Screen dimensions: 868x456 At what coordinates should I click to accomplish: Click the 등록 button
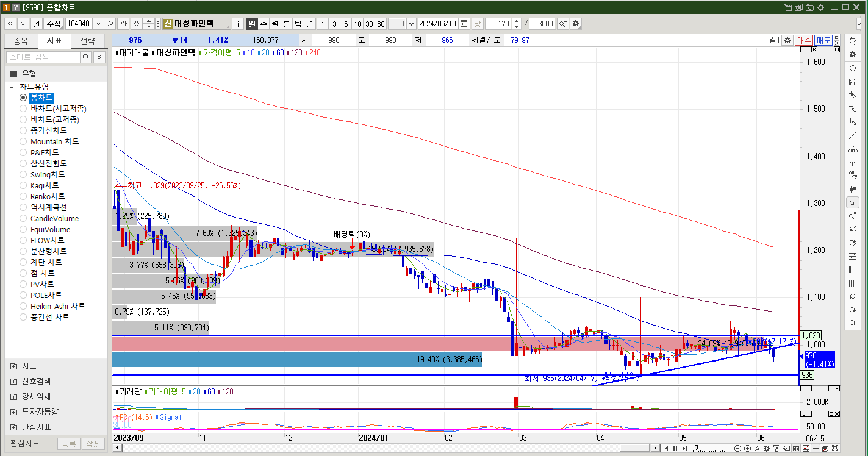point(68,444)
